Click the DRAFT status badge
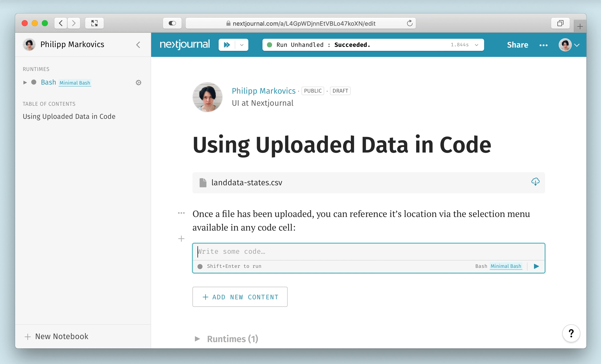This screenshot has width=601, height=364. 340,91
